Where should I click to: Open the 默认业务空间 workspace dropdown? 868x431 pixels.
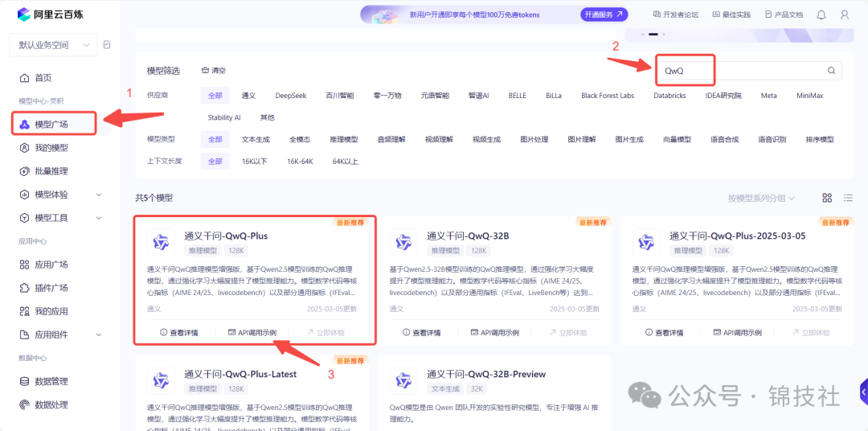pos(53,45)
